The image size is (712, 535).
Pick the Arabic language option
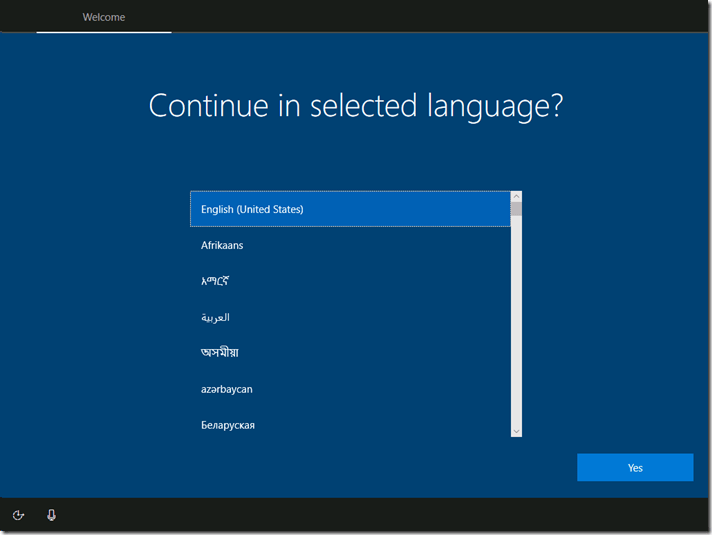coord(350,317)
